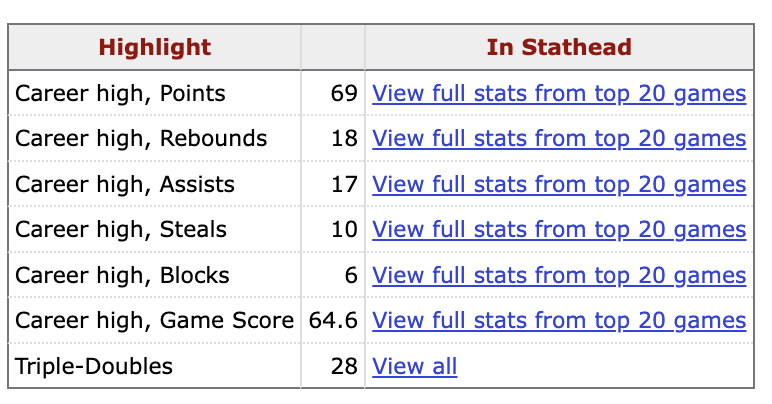Open top 20 games link for Points
Screen dimensions: 772x404
(x=559, y=94)
